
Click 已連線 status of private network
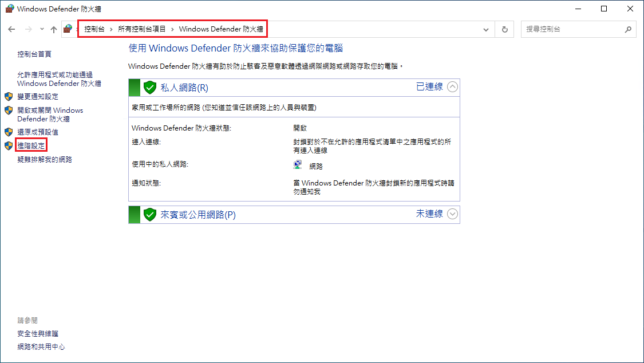(429, 86)
